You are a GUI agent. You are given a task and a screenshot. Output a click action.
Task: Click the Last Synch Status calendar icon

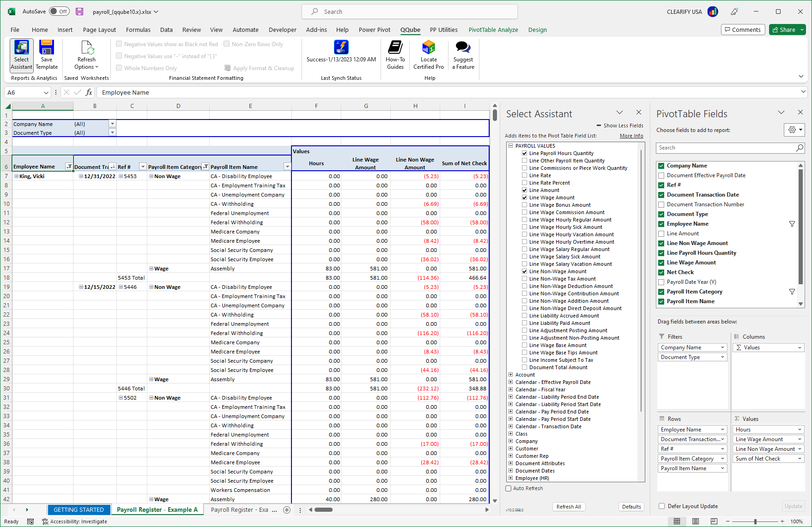[x=341, y=48]
